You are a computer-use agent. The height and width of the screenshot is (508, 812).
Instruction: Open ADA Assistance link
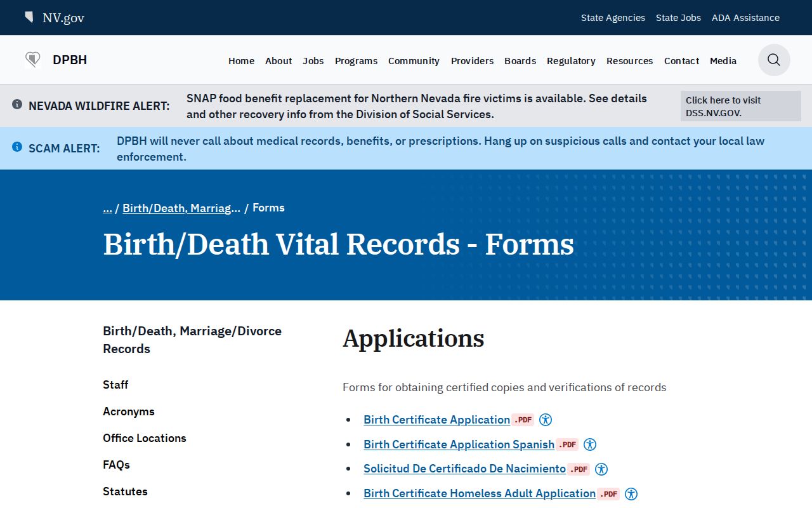click(x=745, y=18)
